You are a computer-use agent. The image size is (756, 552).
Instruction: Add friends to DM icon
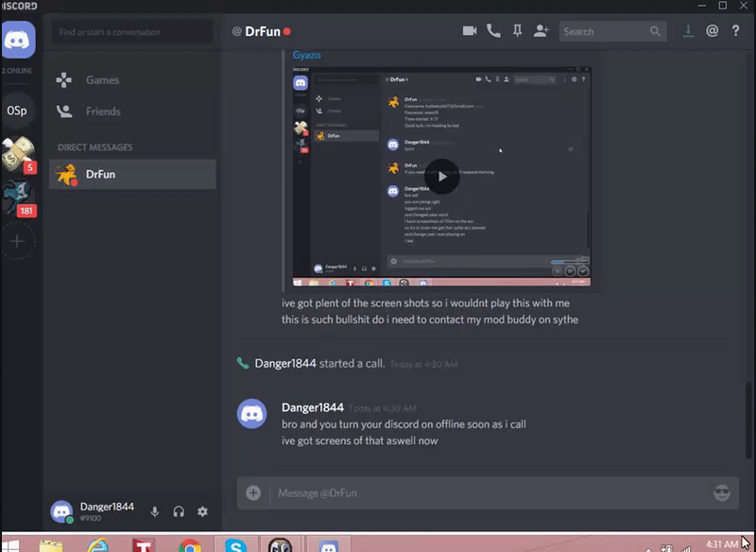point(541,31)
